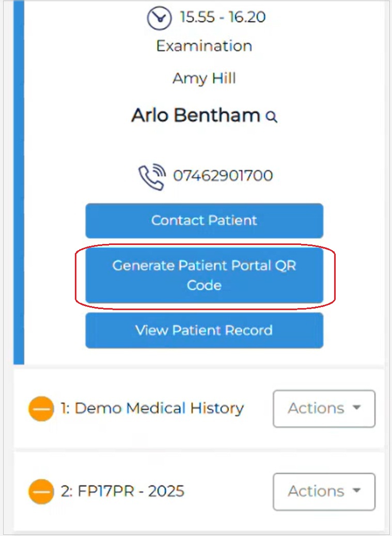Click the blue vertical appointment status bar
Viewport: 392px width, 536px height.
pyautogui.click(x=19, y=181)
